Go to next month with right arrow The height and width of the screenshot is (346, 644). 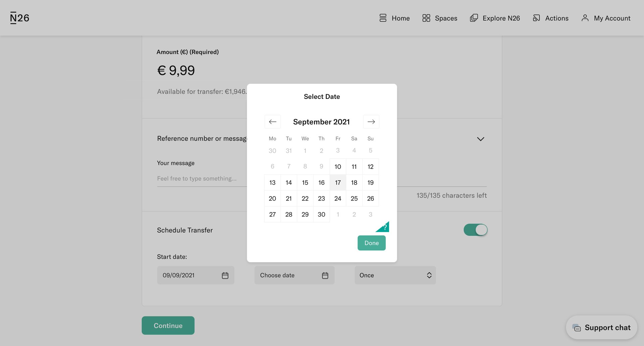pyautogui.click(x=371, y=121)
